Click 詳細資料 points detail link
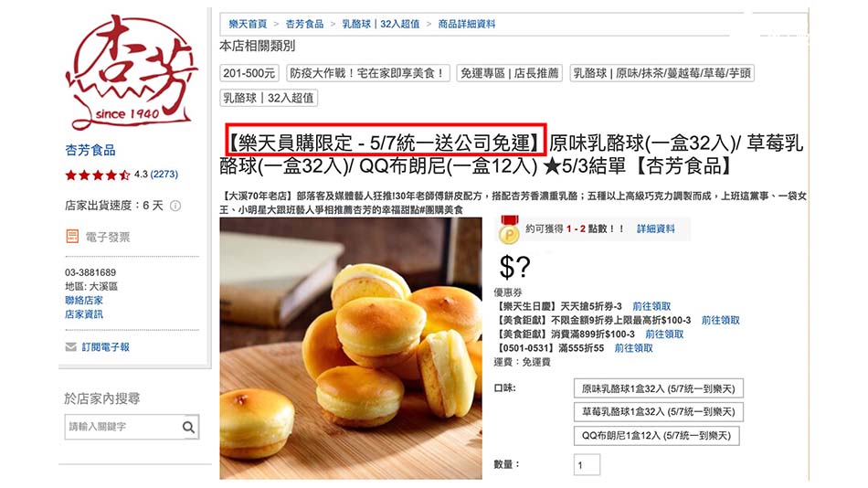Image resolution: width=868 pixels, height=488 pixels. [655, 228]
